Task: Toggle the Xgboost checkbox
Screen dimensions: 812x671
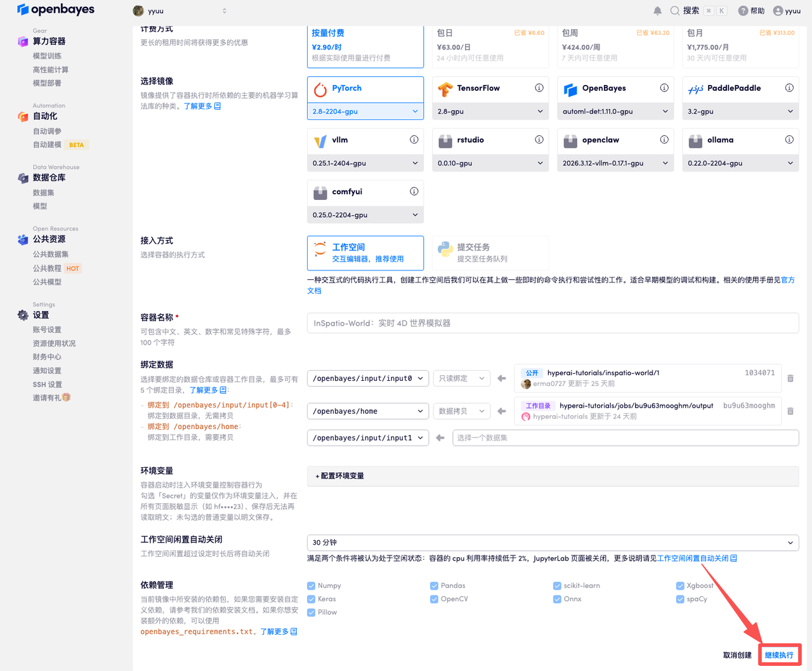Action: pyautogui.click(x=680, y=586)
